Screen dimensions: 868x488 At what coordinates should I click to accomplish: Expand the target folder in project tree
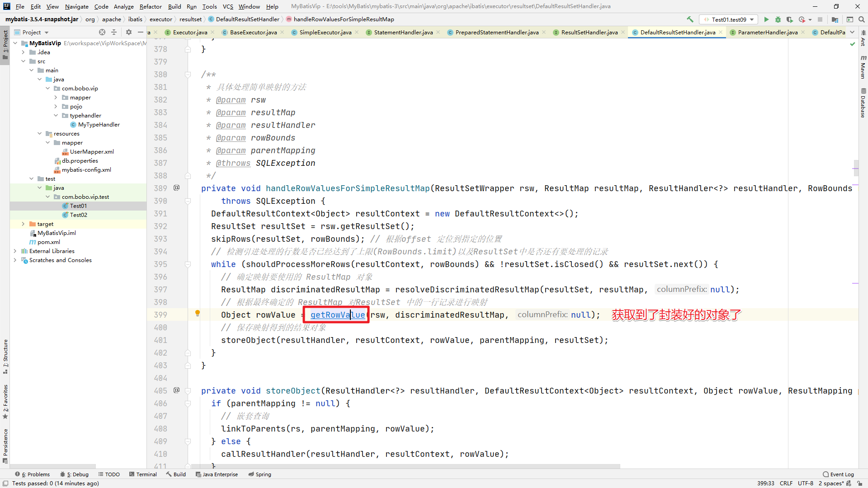tap(23, 224)
